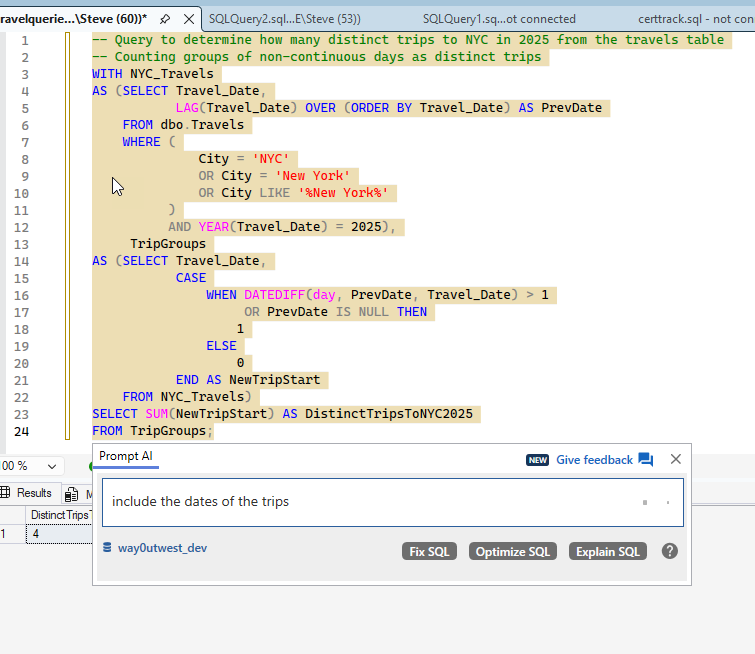Screen dimensions: 755x654
Task: Click the help question mark icon
Action: click(670, 551)
